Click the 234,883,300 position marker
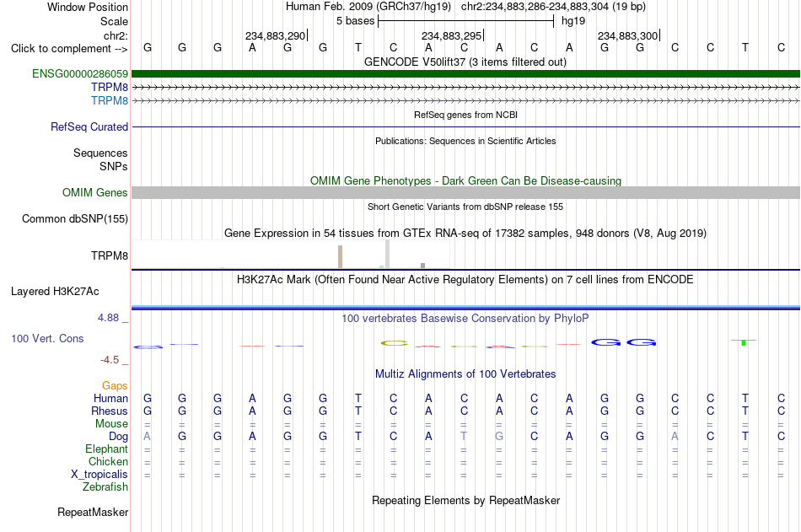Image resolution: width=801 pixels, height=532 pixels. click(x=628, y=35)
